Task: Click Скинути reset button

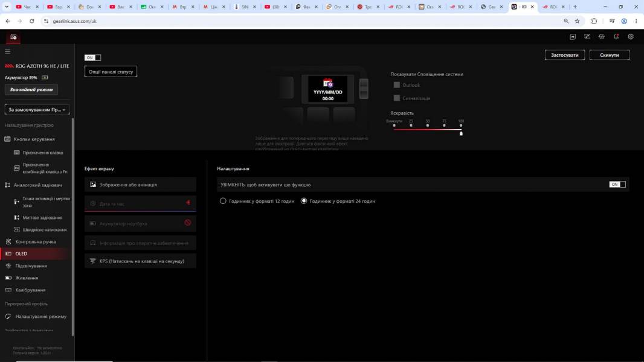Action: [609, 55]
